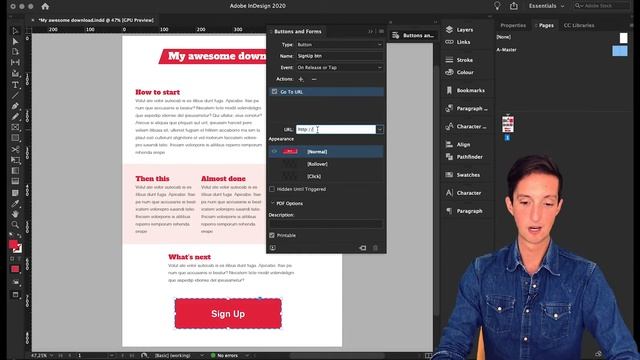Add a new action with plus icon
This screenshot has height=360, width=640.
[301, 79]
